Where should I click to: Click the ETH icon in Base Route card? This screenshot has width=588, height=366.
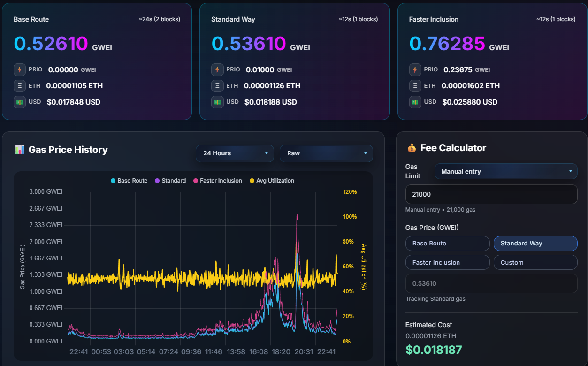20,86
